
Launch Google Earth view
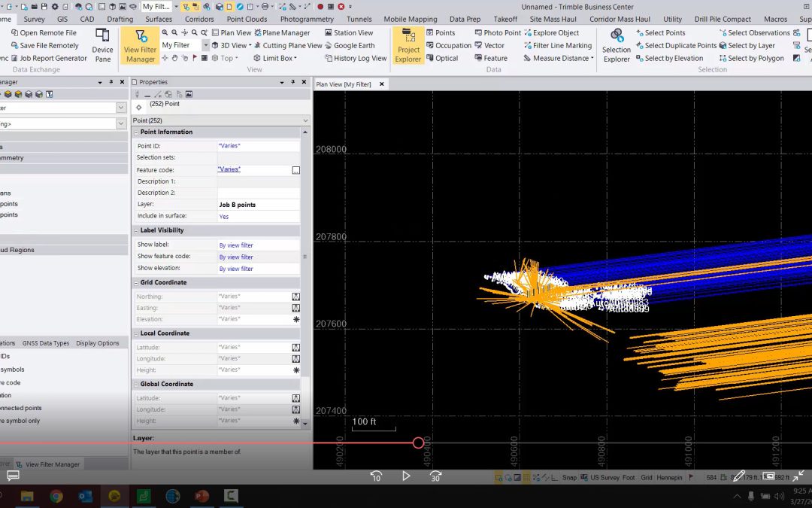coord(350,46)
